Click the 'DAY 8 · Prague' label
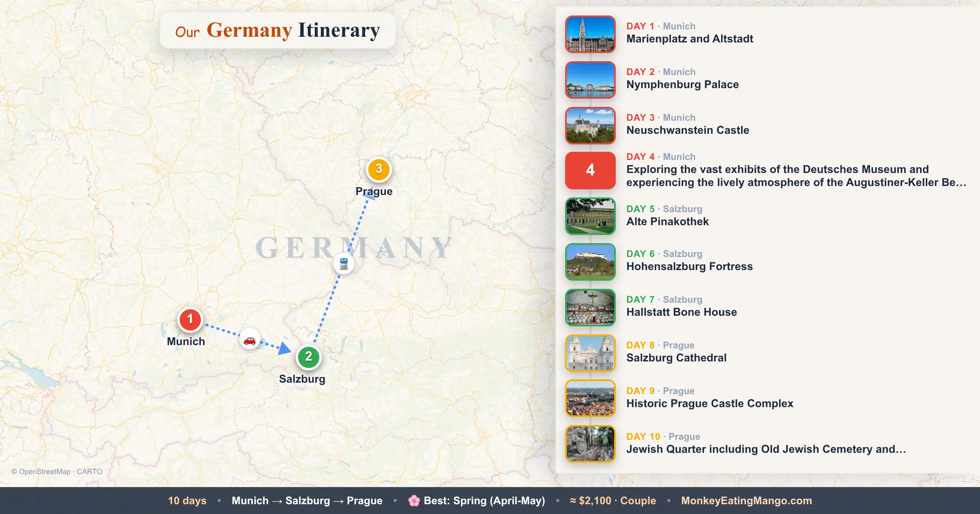 (660, 345)
